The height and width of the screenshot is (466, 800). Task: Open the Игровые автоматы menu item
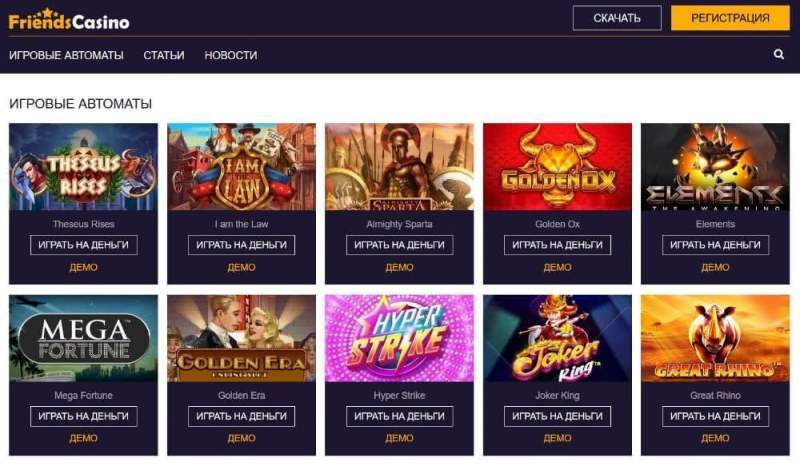[x=66, y=56]
